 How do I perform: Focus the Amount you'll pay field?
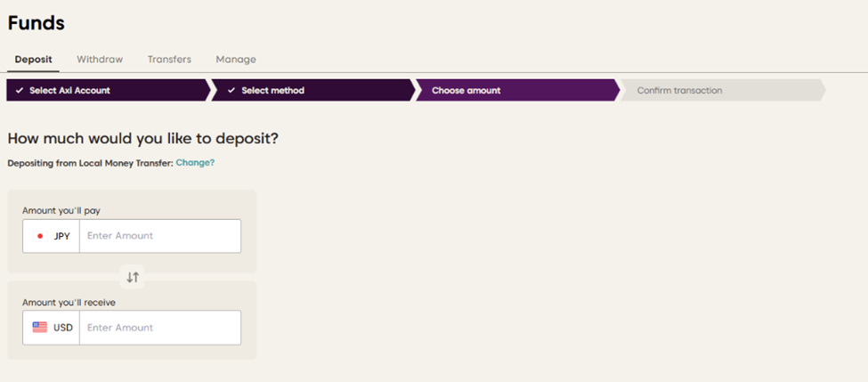tap(160, 237)
